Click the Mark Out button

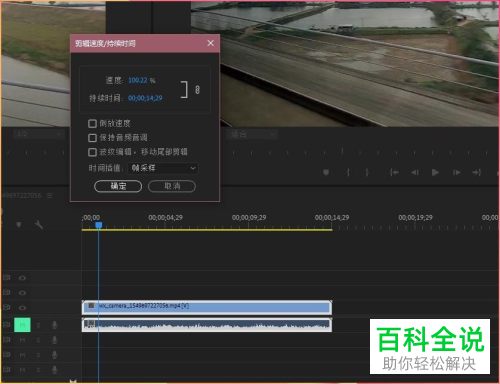coord(367,172)
